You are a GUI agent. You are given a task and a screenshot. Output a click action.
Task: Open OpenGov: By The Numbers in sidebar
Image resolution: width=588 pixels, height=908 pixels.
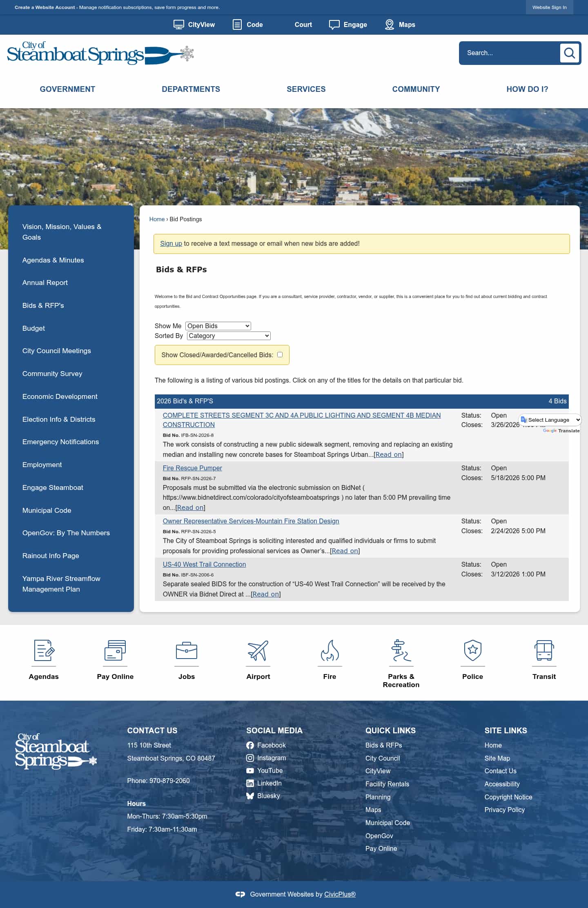pos(66,533)
